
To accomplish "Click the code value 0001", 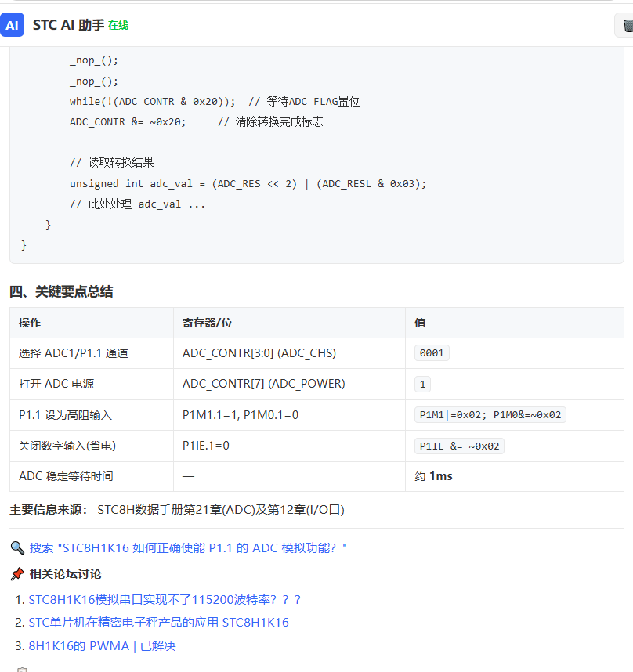I will [432, 353].
